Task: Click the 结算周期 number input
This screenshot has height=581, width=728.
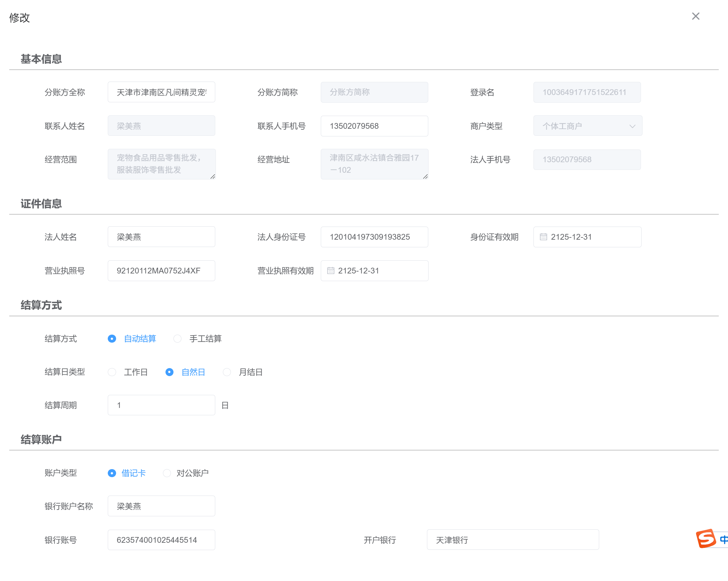Action: click(x=161, y=405)
